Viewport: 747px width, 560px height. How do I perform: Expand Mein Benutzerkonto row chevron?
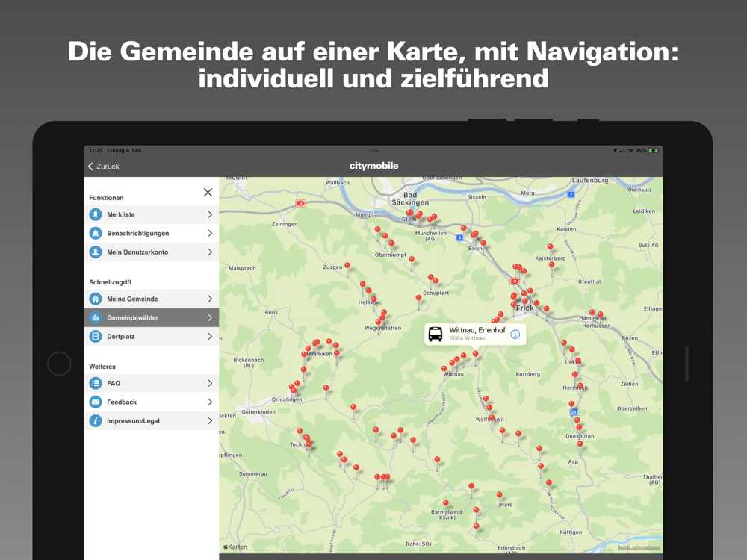click(x=210, y=252)
